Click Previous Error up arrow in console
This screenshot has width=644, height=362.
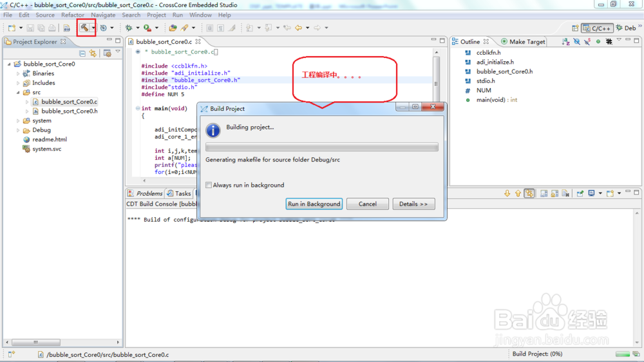(x=518, y=193)
